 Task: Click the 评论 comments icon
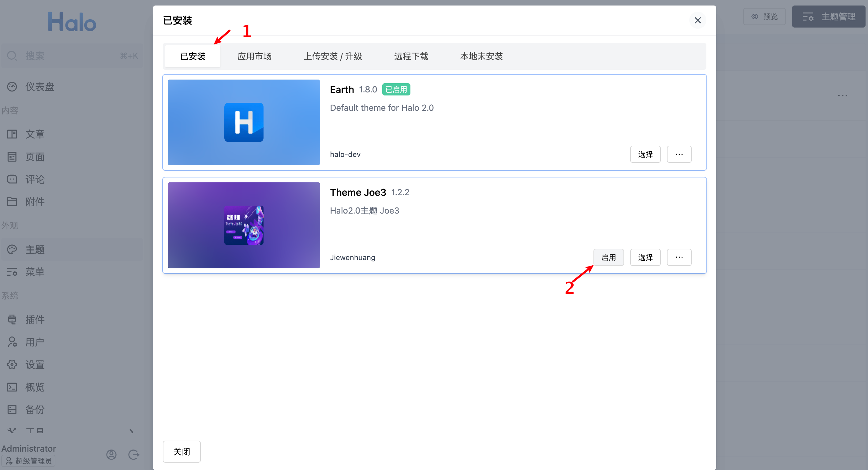(x=12, y=179)
